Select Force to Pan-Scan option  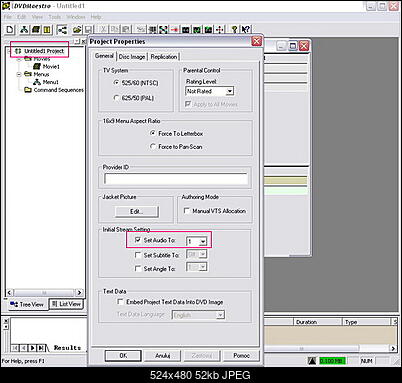(153, 147)
